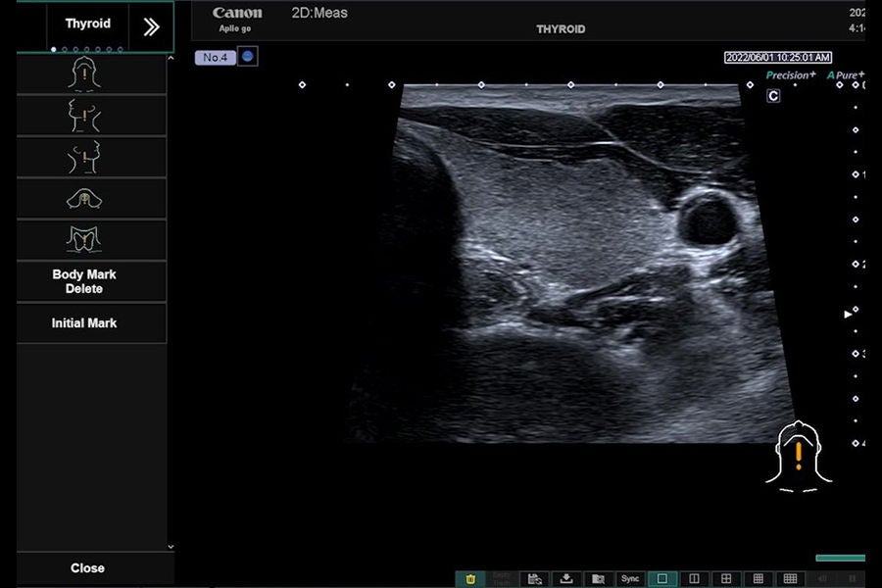
Task: Click the blue circle icon beside No.4
Action: 248,56
